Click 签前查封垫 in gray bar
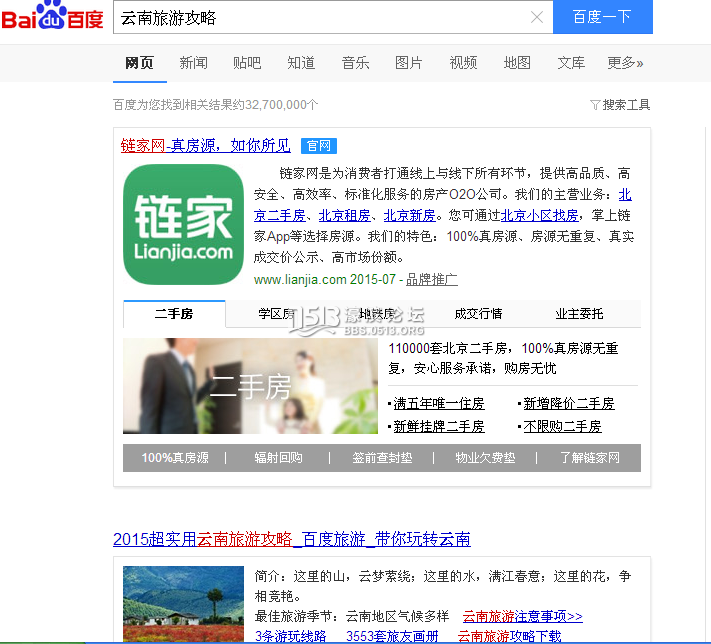 coord(382,458)
